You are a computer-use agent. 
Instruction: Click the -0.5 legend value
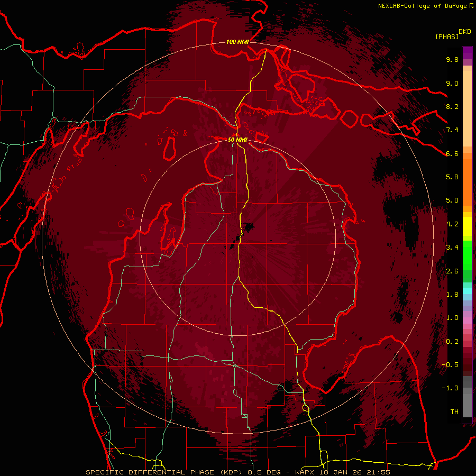coord(450,365)
